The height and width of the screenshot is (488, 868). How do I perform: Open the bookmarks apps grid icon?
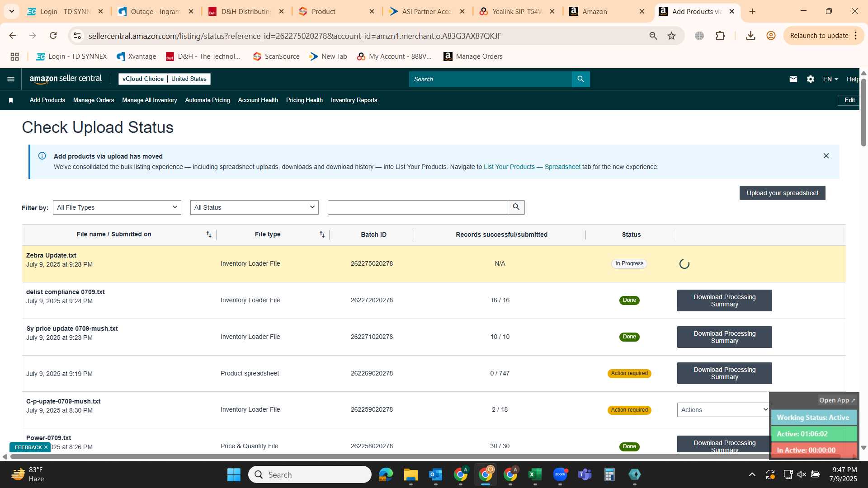point(14,56)
